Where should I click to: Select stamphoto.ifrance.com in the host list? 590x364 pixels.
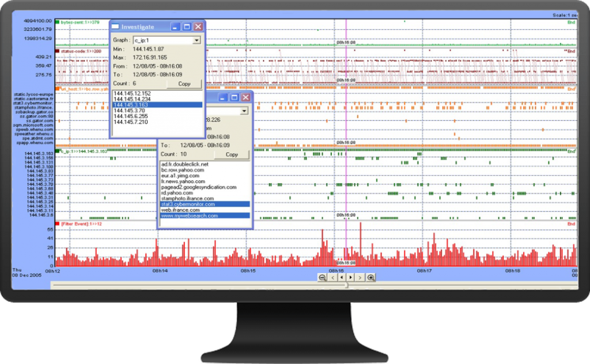click(x=187, y=199)
